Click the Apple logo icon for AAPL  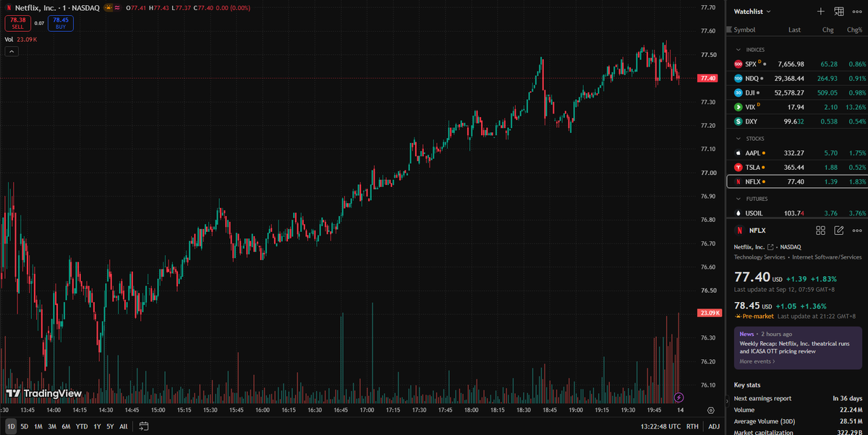click(x=738, y=153)
